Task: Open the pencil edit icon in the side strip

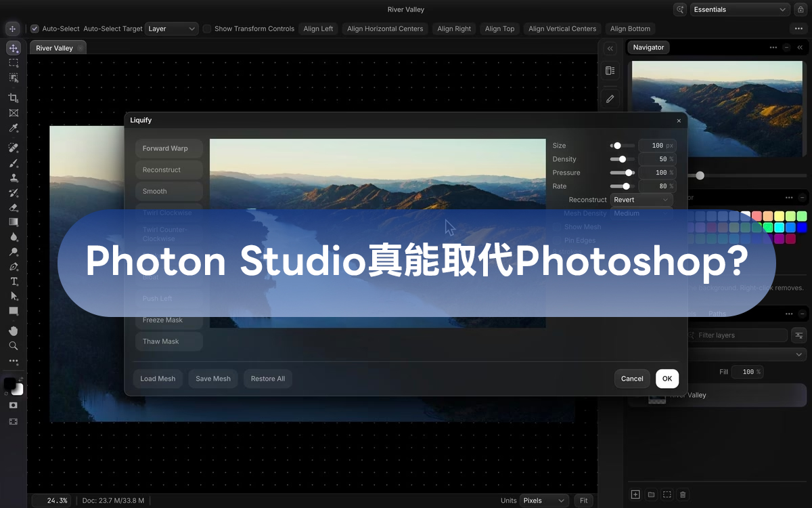Action: point(610,99)
